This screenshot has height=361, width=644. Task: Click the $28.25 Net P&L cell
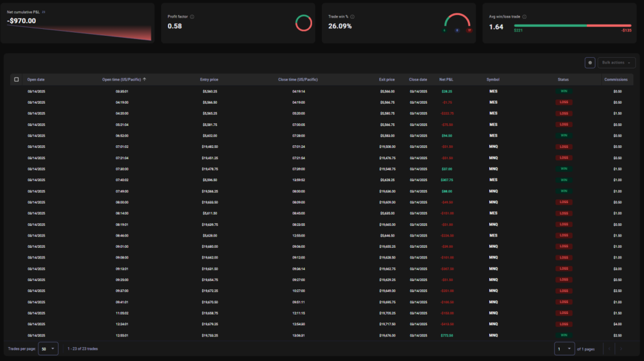point(447,91)
